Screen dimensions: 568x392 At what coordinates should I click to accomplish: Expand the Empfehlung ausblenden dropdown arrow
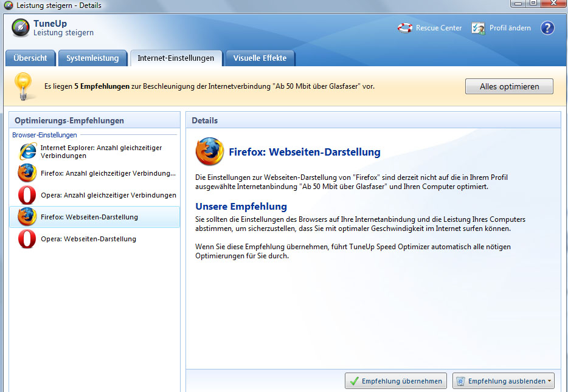(x=550, y=381)
